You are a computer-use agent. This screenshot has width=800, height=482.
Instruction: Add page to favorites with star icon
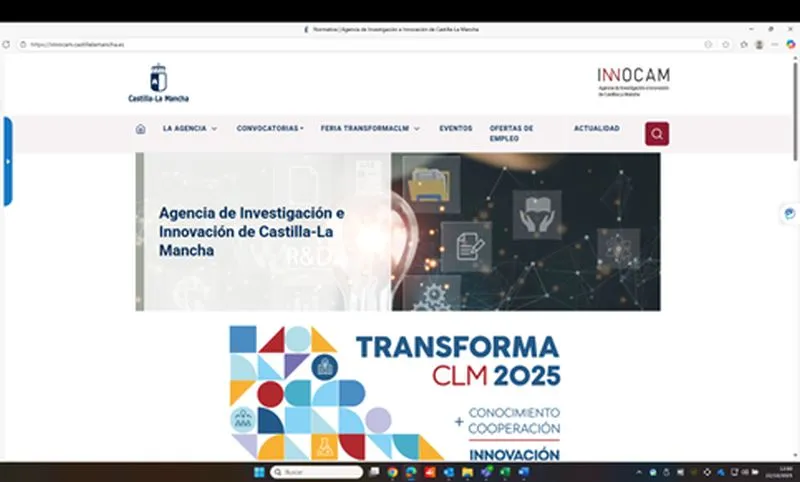click(x=726, y=44)
